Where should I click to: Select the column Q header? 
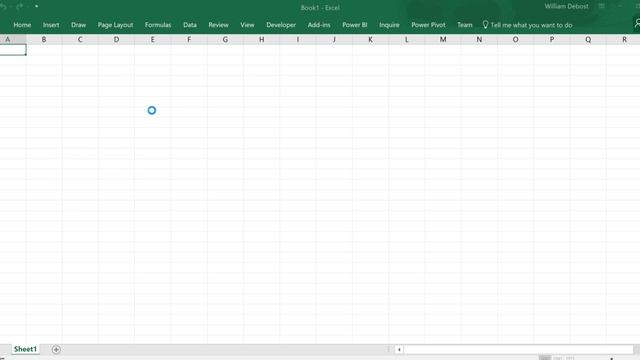tap(588, 40)
